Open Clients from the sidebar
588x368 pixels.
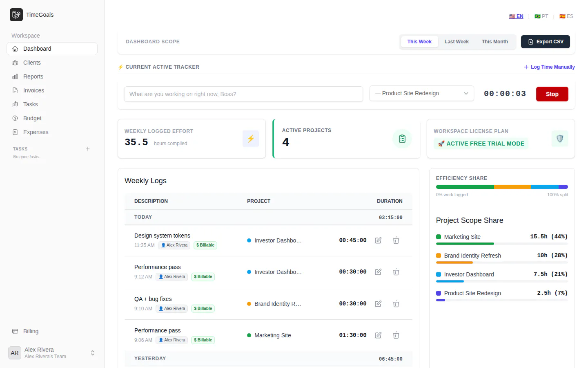[x=52, y=63]
